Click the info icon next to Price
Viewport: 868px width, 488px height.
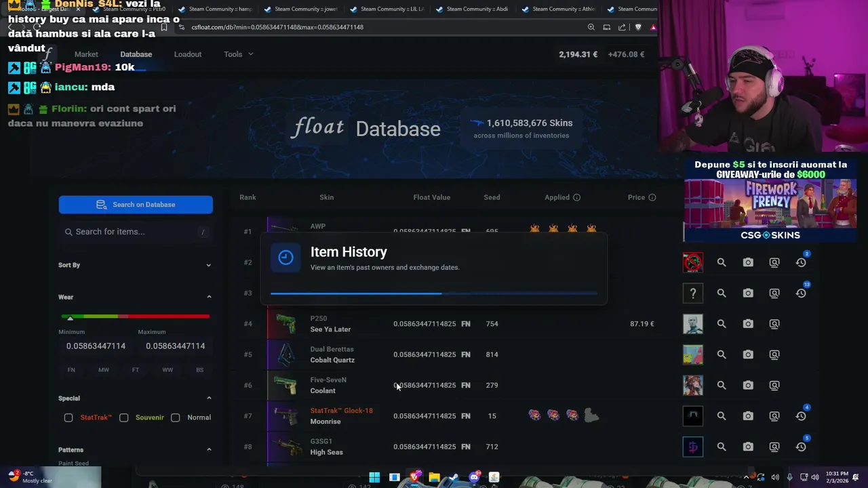point(652,197)
